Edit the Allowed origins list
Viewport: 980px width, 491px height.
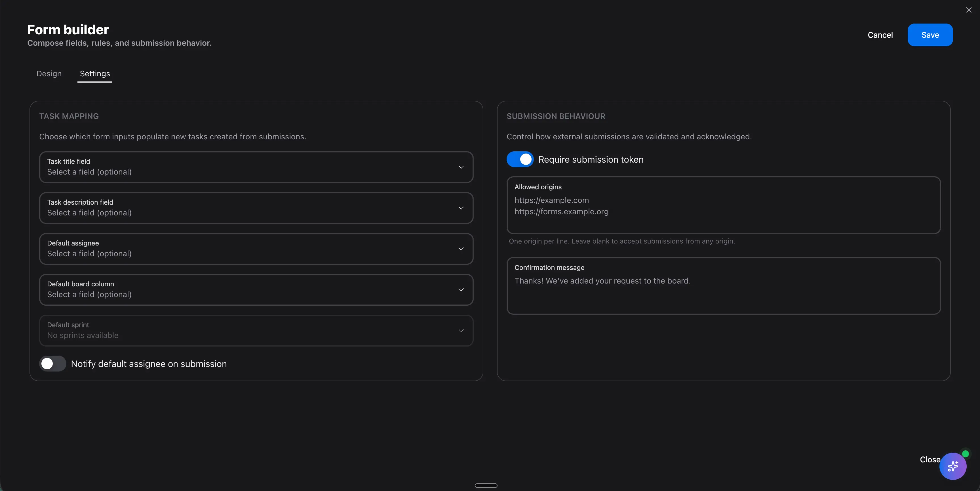pos(723,205)
